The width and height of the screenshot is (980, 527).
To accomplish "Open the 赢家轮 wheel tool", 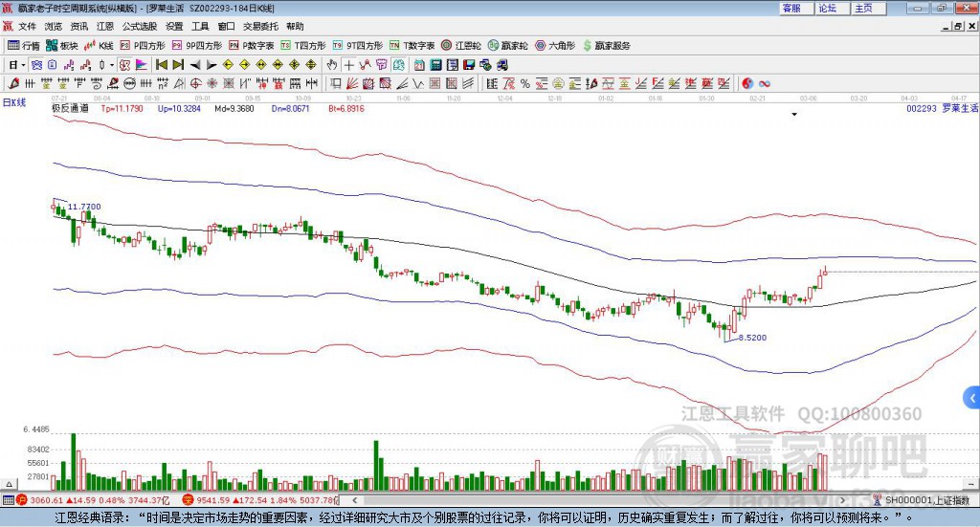I will pyautogui.click(x=507, y=46).
